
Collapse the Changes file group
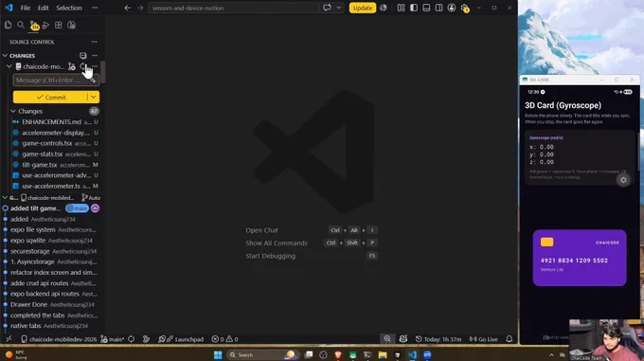[13, 111]
